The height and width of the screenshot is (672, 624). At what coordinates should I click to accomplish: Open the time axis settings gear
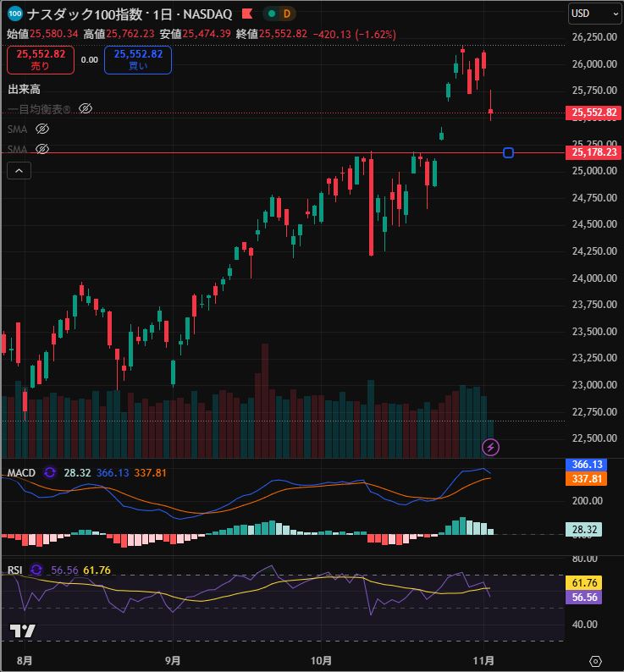point(594,660)
